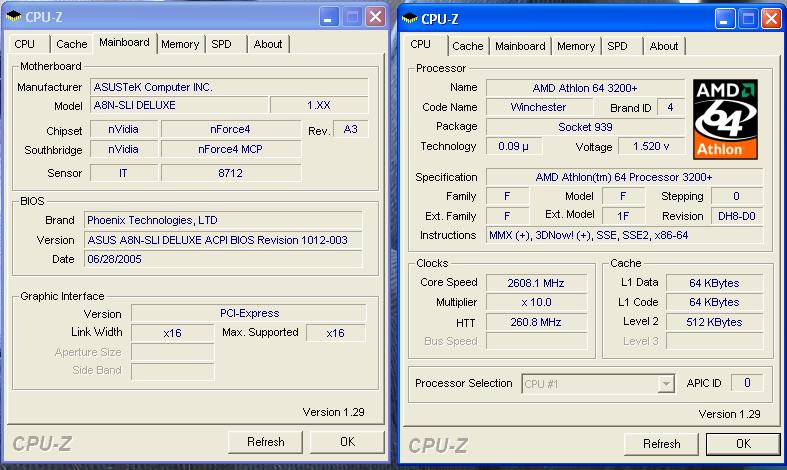Click the BIOS date 06/28/2005
This screenshot has height=470, width=787.
(223, 259)
